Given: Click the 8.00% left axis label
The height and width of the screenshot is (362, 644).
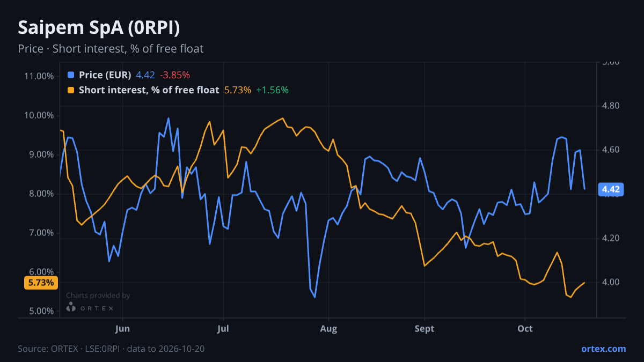Looking at the screenshot, I should coord(41,194).
